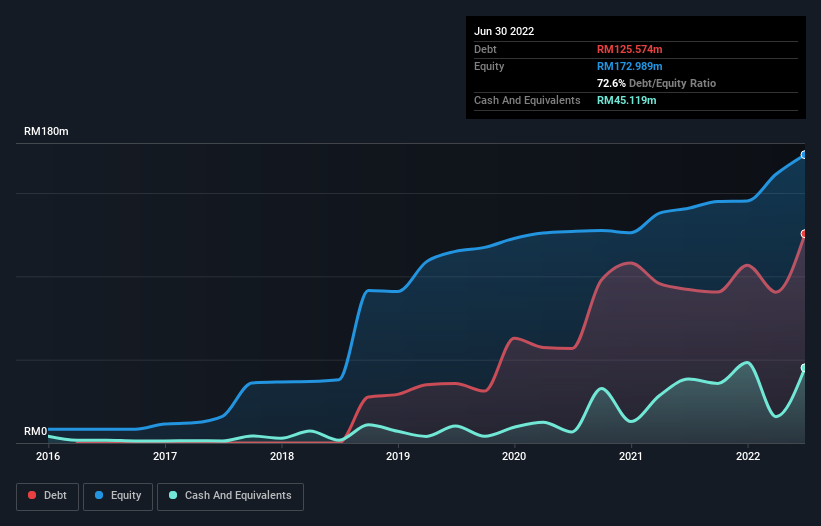The width and height of the screenshot is (821, 526).
Task: Select the teal Cash endpoint marker
Action: pos(804,368)
